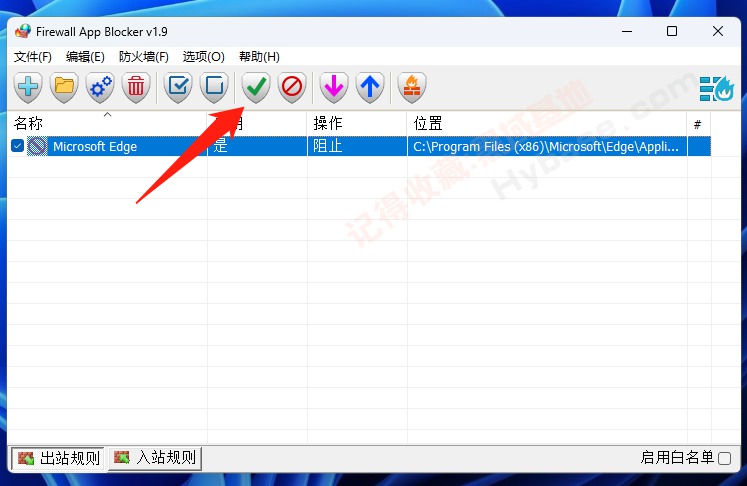Viewport: 747px width, 486px height.
Task: Switch to the 出站规则 tab
Action: (59, 458)
